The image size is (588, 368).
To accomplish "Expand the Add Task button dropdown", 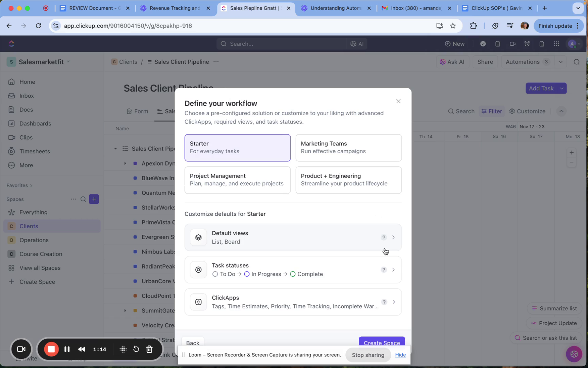I will pos(562,88).
